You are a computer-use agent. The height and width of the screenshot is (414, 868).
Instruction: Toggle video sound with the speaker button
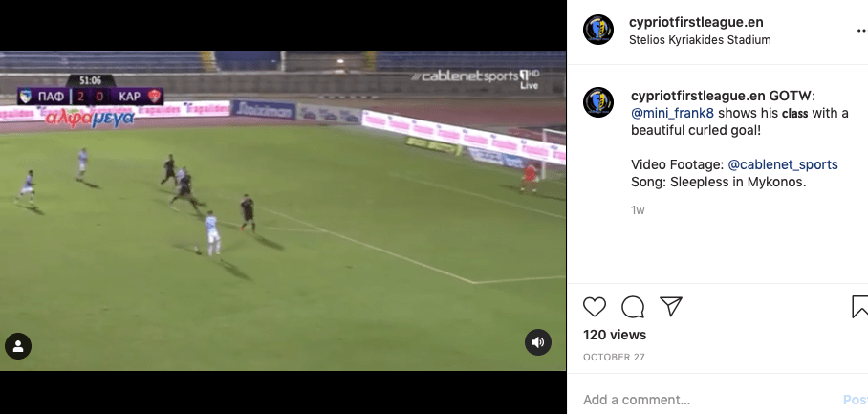pos(538,342)
